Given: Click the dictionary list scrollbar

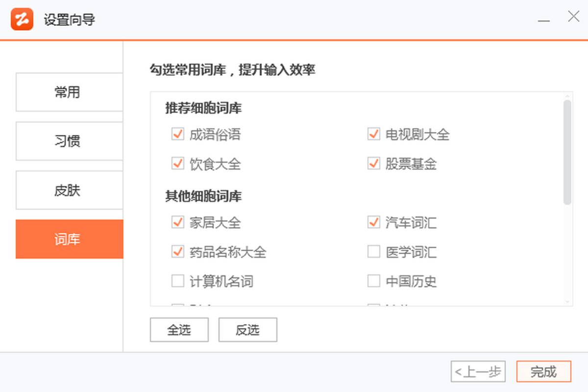Looking at the screenshot, I should [567, 152].
